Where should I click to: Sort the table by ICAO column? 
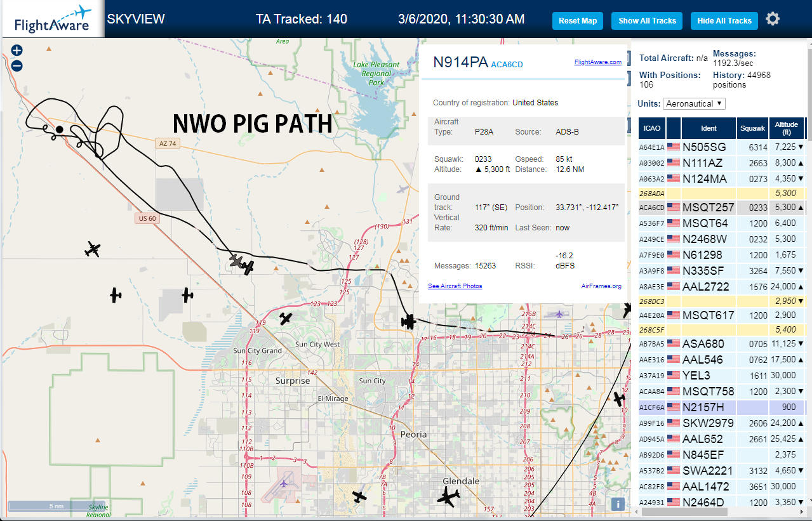point(651,128)
